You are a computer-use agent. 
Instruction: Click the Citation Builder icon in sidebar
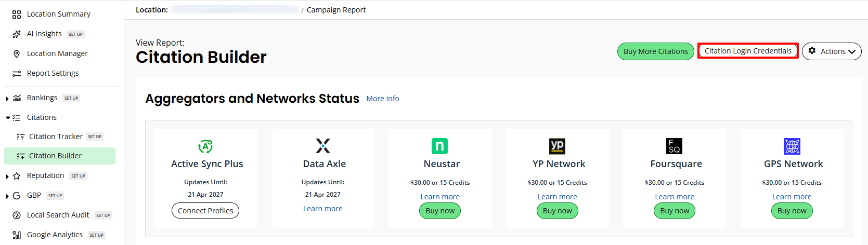point(20,156)
